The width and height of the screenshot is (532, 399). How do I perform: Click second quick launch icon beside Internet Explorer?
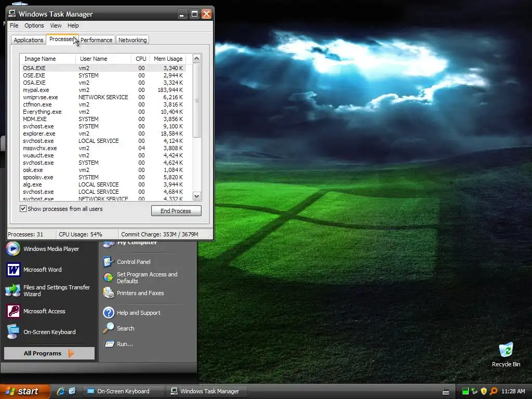pos(72,391)
